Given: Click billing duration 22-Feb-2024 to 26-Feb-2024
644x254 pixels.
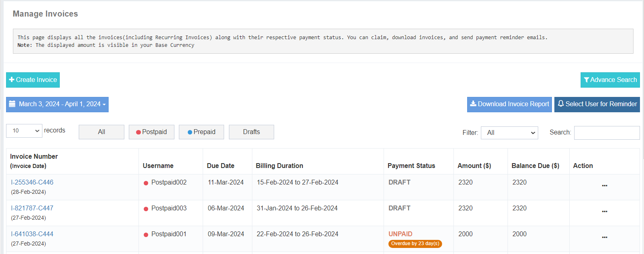Looking at the screenshot, I should (x=298, y=234).
